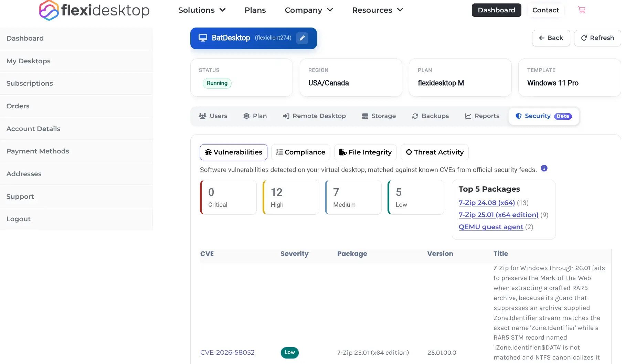This screenshot has height=364, width=625.
Task: Click the Users tab people icon
Action: click(202, 116)
